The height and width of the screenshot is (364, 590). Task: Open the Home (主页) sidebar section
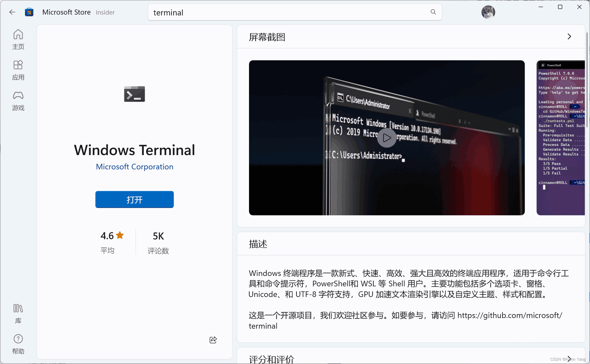(18, 40)
